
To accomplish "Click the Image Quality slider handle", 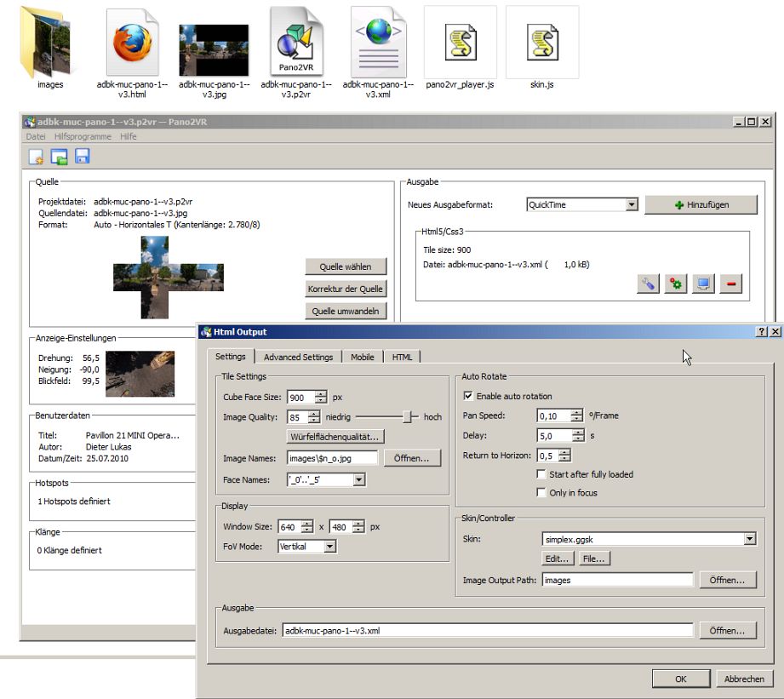I will 409,416.
